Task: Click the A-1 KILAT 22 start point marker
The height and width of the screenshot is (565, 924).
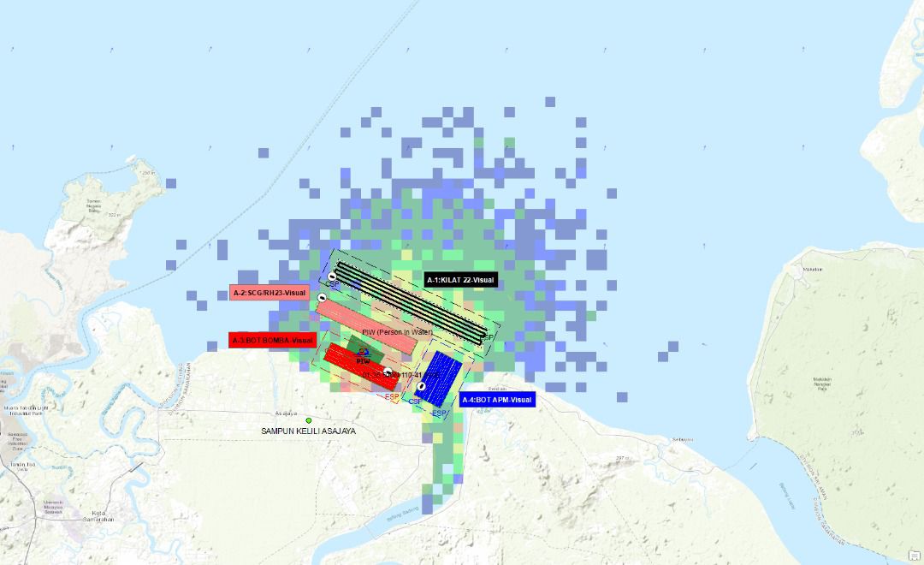Action: tap(332, 277)
